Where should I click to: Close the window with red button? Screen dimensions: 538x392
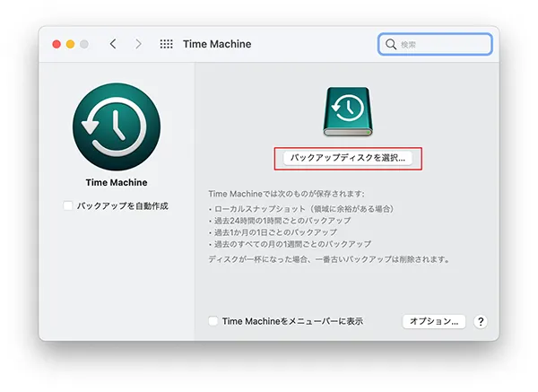pyautogui.click(x=56, y=44)
